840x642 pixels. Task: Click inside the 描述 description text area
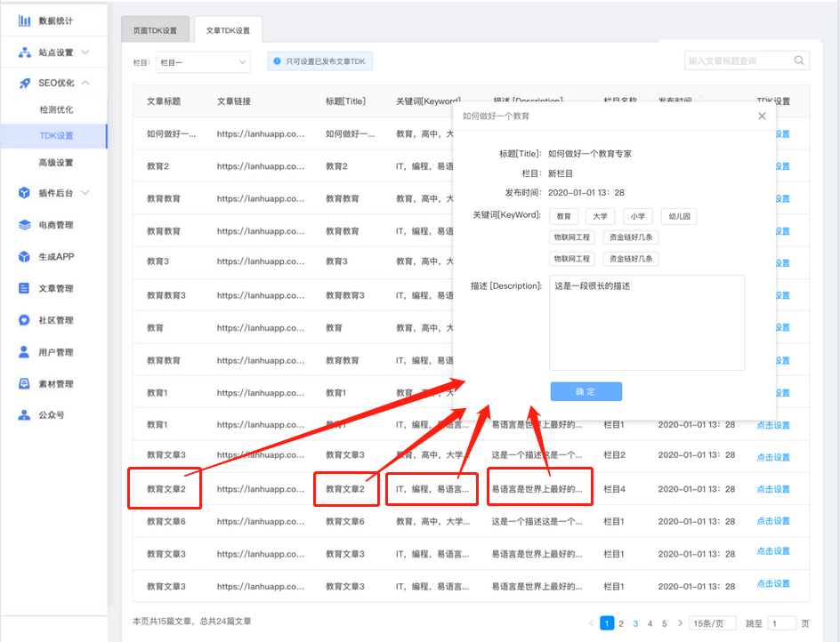(646, 323)
